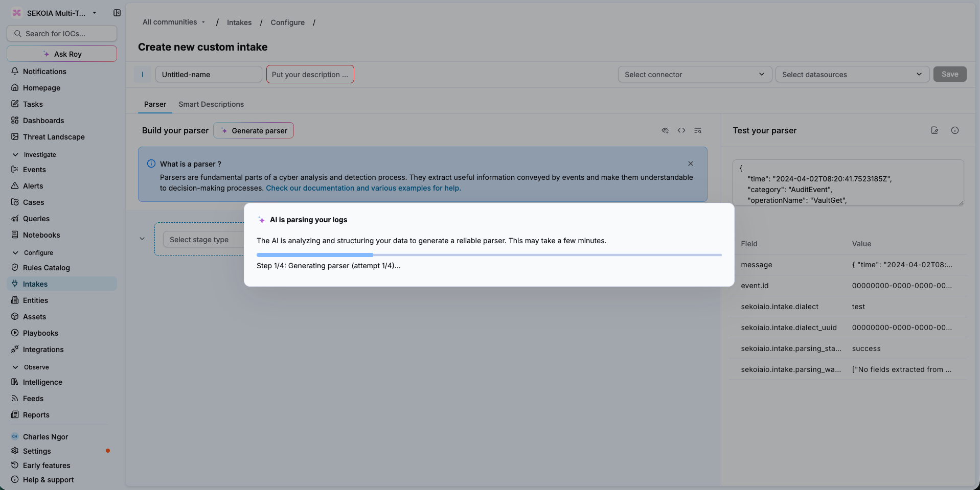Open the Entities page
Screen dimensions: 980x490
click(35, 300)
